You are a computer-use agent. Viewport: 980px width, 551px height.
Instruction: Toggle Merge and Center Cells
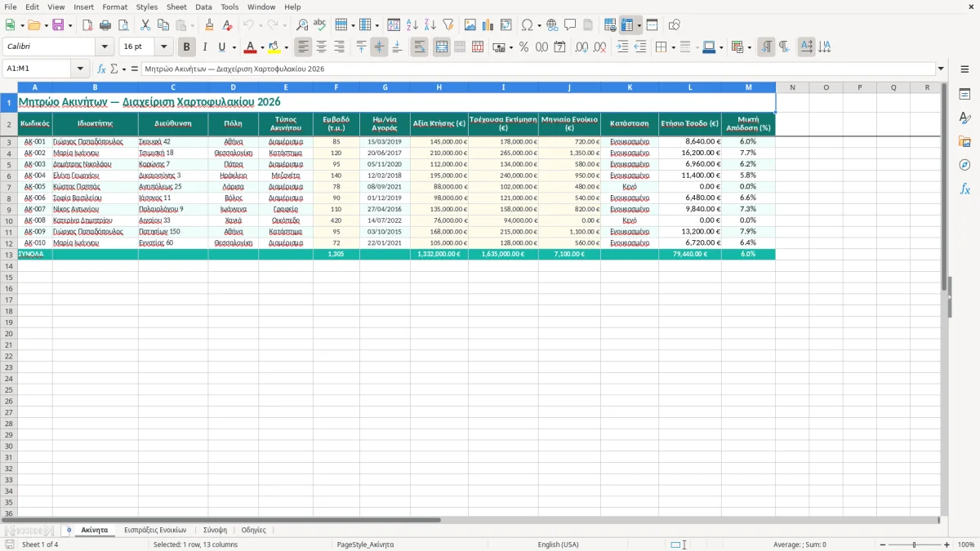tap(442, 47)
